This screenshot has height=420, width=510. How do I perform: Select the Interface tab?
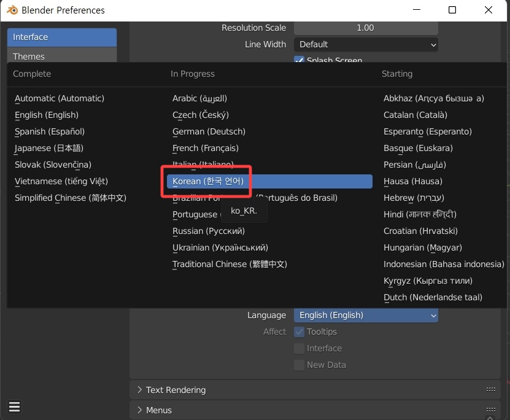click(62, 37)
